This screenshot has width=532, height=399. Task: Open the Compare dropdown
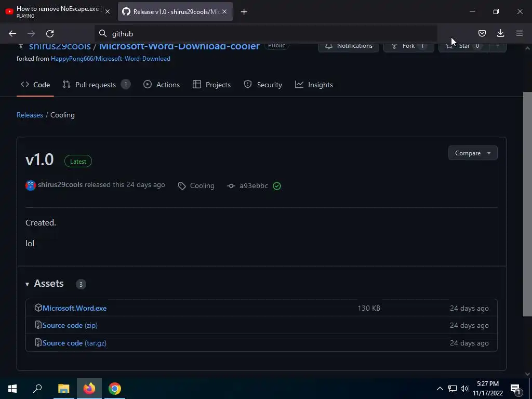[x=473, y=153]
